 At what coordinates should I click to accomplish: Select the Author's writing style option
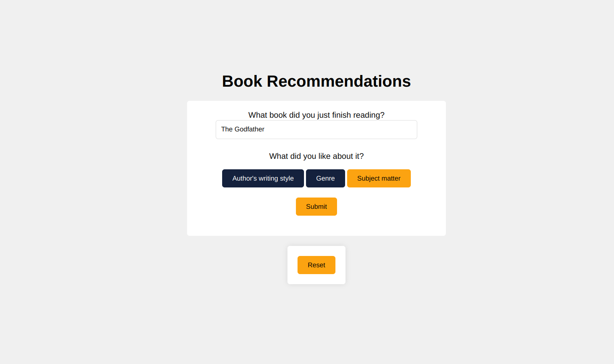pos(263,178)
